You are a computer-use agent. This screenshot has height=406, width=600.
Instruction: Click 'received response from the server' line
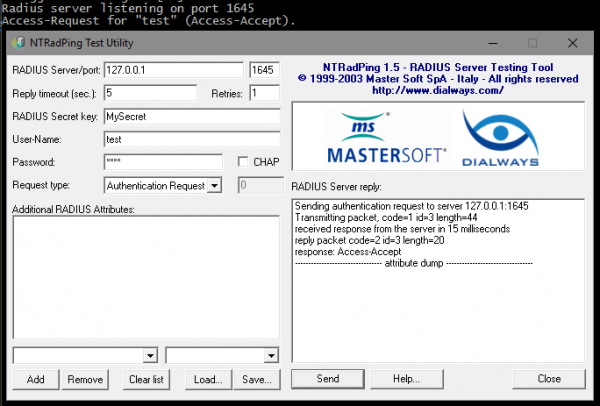point(402,229)
